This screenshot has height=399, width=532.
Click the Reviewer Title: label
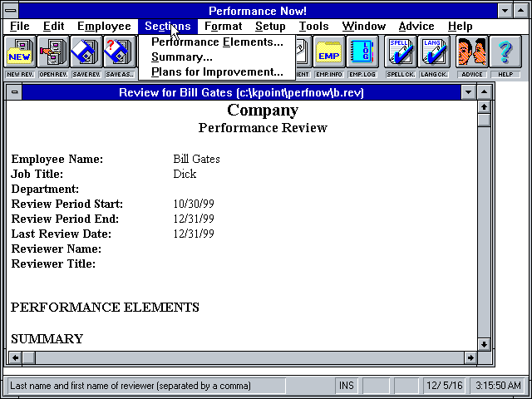(53, 264)
